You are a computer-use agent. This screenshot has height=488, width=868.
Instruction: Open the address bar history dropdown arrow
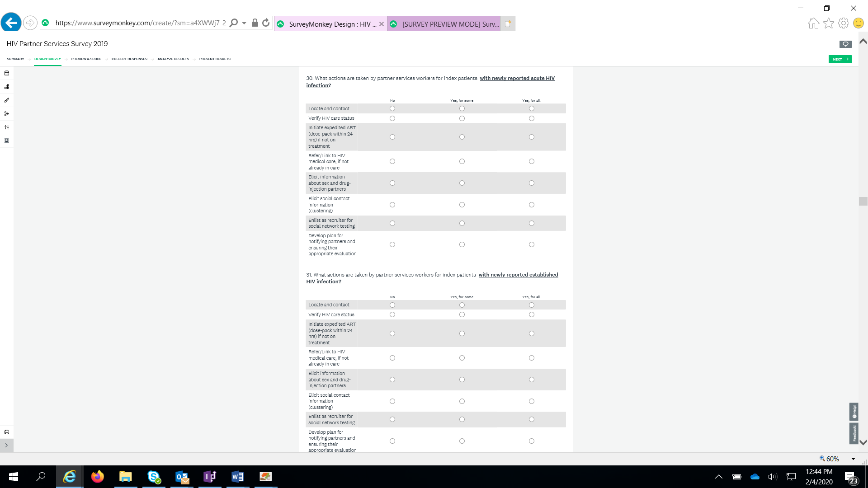(244, 23)
